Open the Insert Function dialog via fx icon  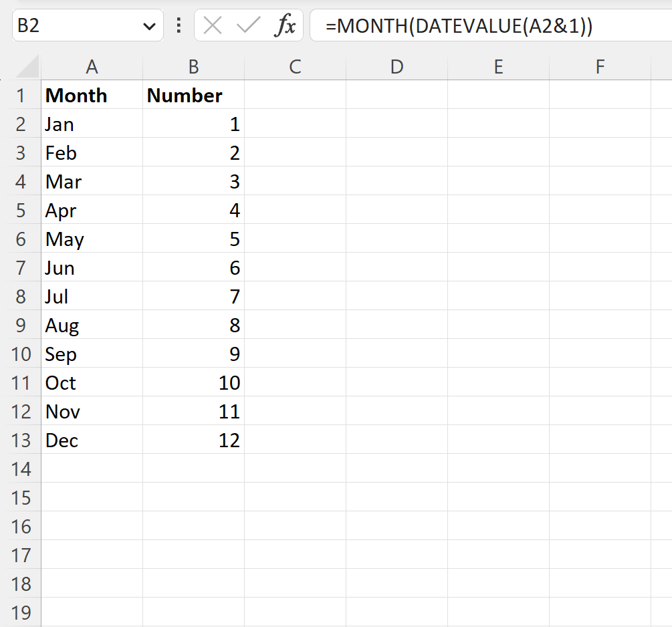[x=287, y=25]
